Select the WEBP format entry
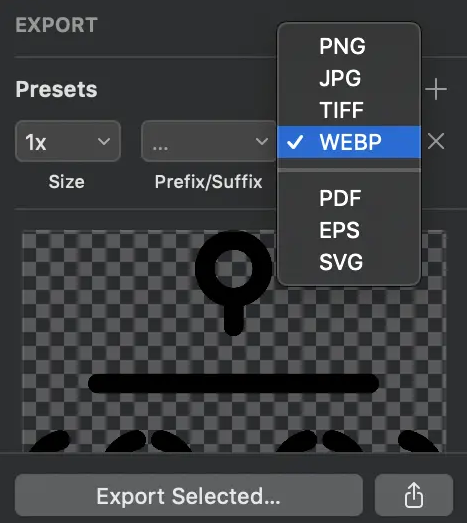 click(349, 142)
